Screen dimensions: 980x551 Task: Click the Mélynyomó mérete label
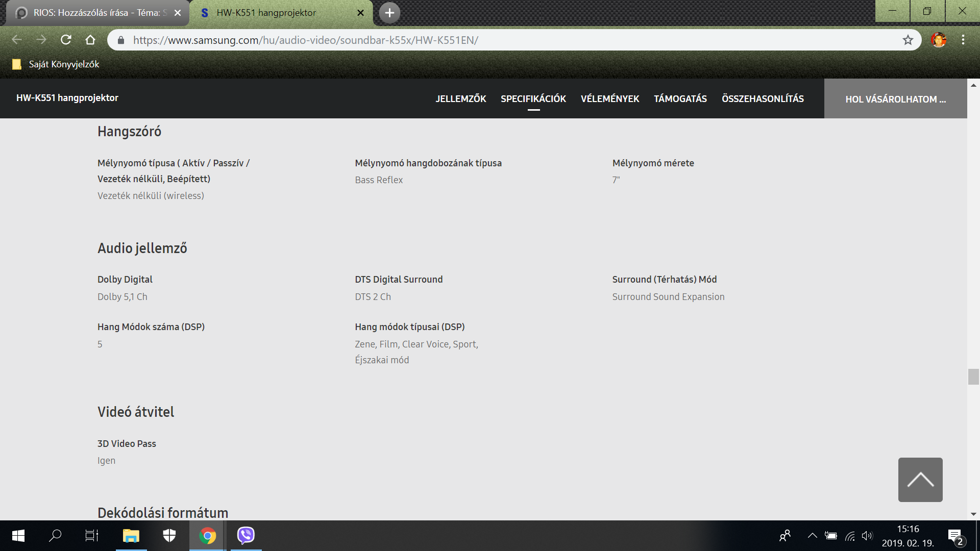pyautogui.click(x=653, y=163)
